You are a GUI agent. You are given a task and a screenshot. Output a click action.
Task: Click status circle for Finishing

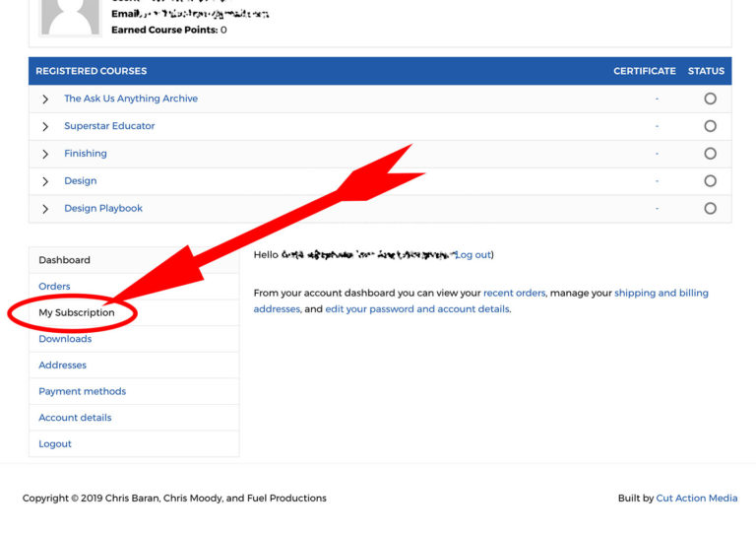coord(710,154)
